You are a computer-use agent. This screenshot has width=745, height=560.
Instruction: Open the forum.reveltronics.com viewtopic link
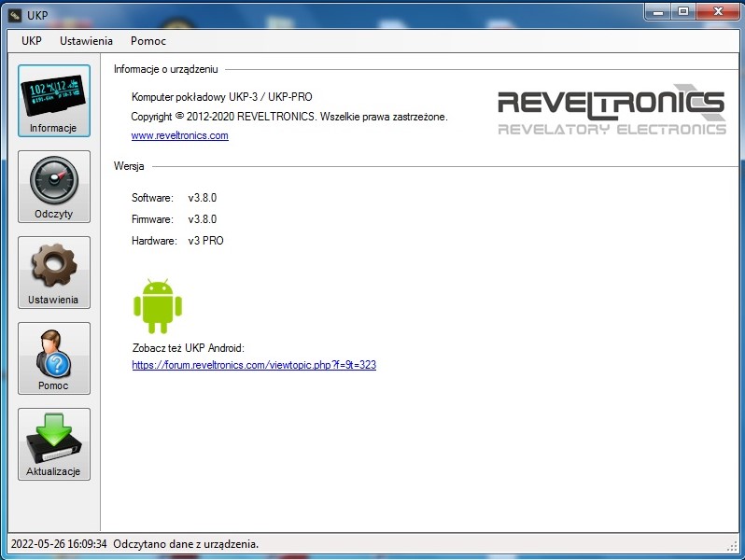(254, 365)
